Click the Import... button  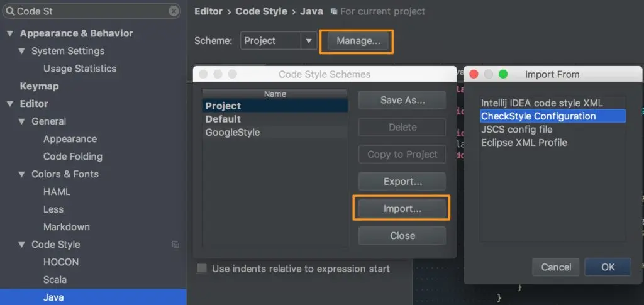pos(402,209)
